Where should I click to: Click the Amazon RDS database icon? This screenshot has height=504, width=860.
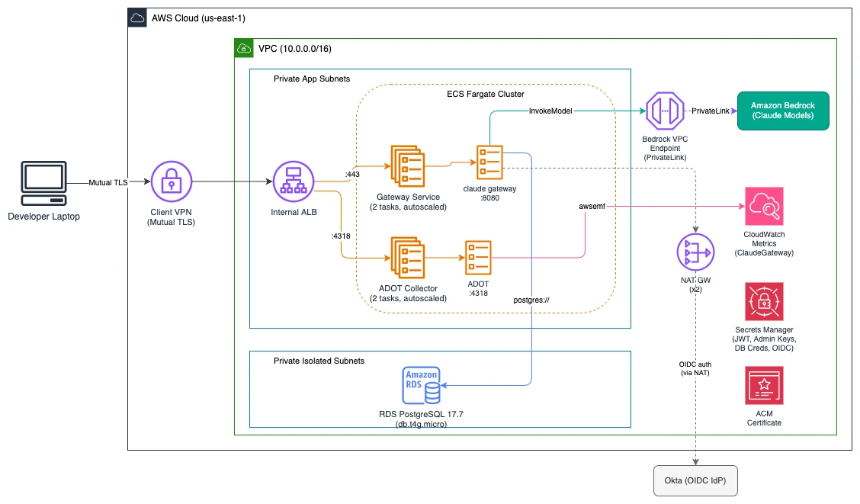[421, 386]
